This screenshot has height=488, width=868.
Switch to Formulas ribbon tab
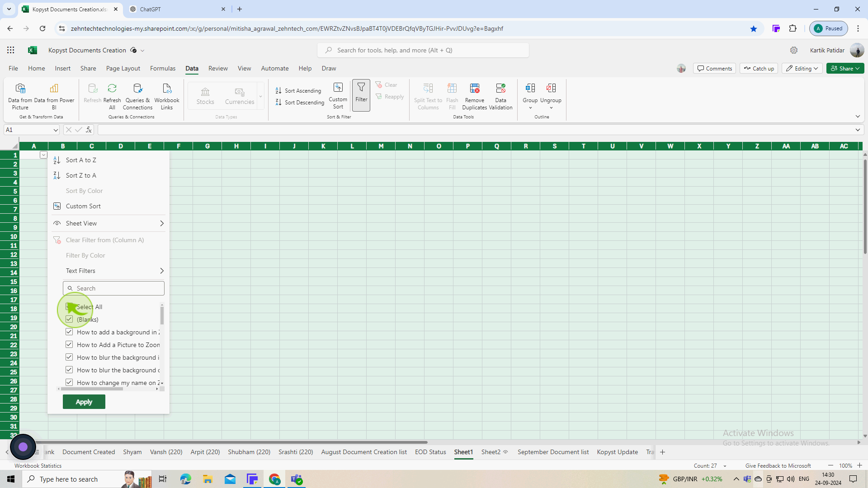coord(163,68)
